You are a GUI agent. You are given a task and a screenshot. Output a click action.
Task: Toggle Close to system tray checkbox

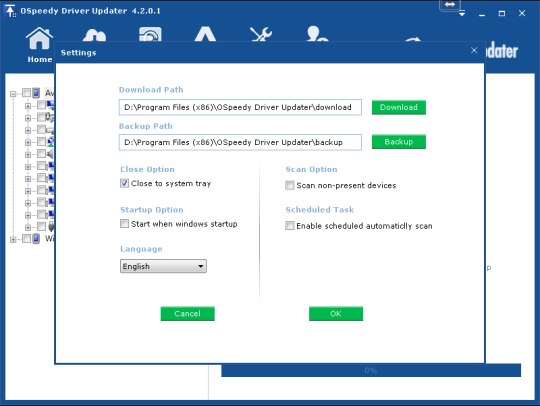click(124, 183)
